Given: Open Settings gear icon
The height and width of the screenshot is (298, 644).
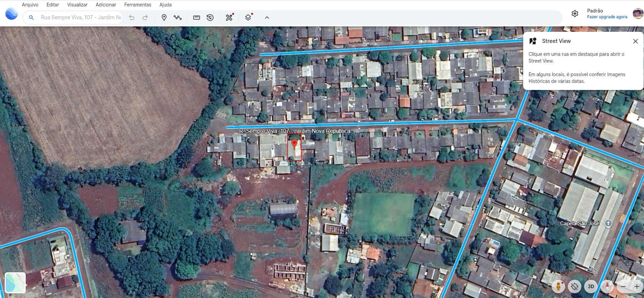Looking at the screenshot, I should [575, 14].
